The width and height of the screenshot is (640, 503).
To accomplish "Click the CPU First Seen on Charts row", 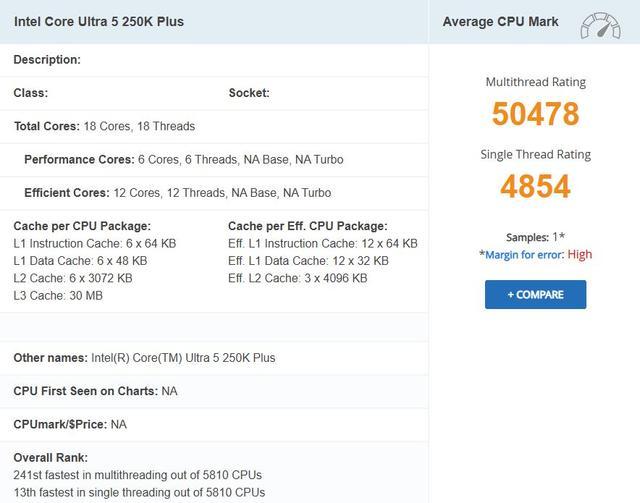I will pos(96,391).
